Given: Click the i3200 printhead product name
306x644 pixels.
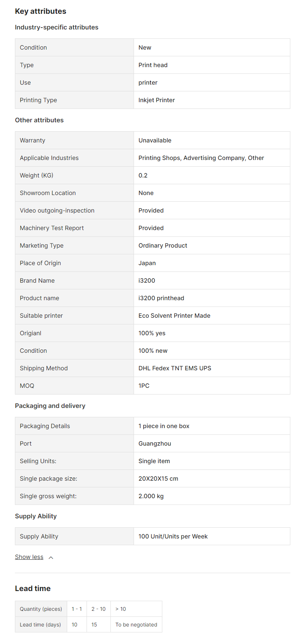Looking at the screenshot, I should click(161, 298).
